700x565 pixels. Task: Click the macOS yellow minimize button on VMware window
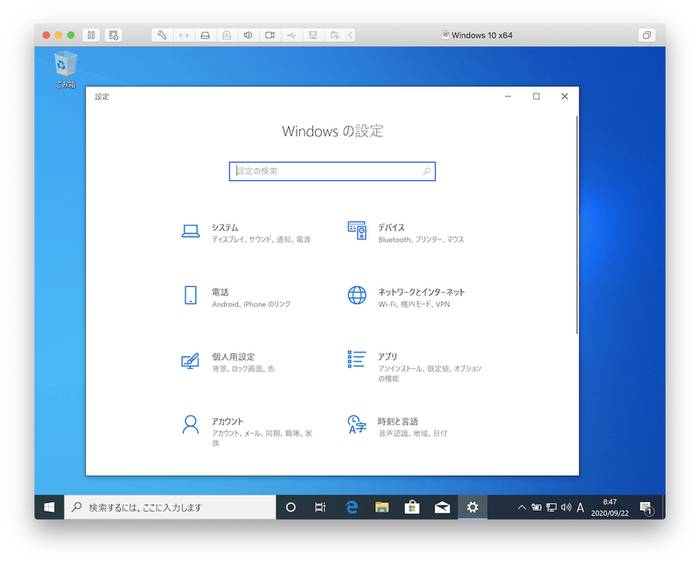click(x=58, y=35)
